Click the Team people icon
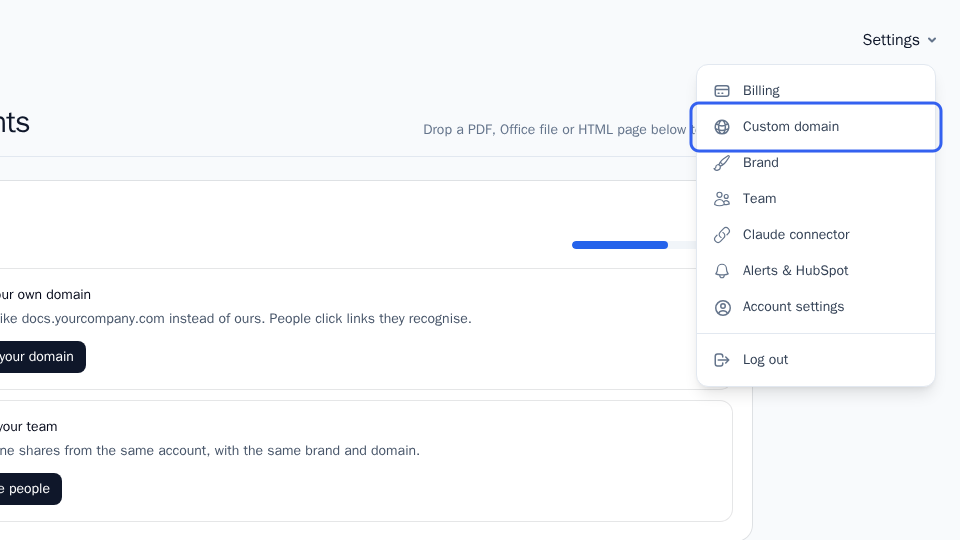The height and width of the screenshot is (540, 960). [x=722, y=199]
